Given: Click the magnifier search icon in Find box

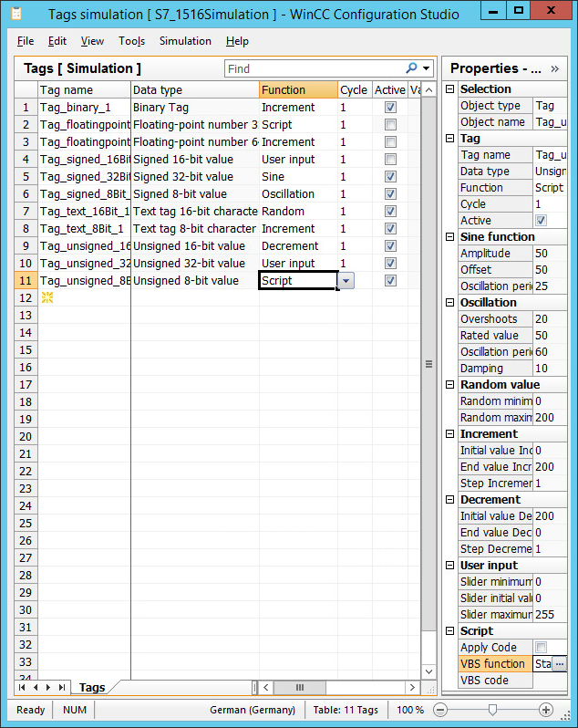Looking at the screenshot, I should 412,68.
